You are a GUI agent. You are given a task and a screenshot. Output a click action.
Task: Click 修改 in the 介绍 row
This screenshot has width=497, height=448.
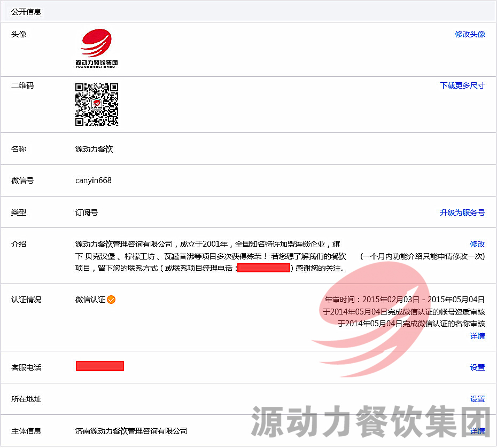point(477,244)
